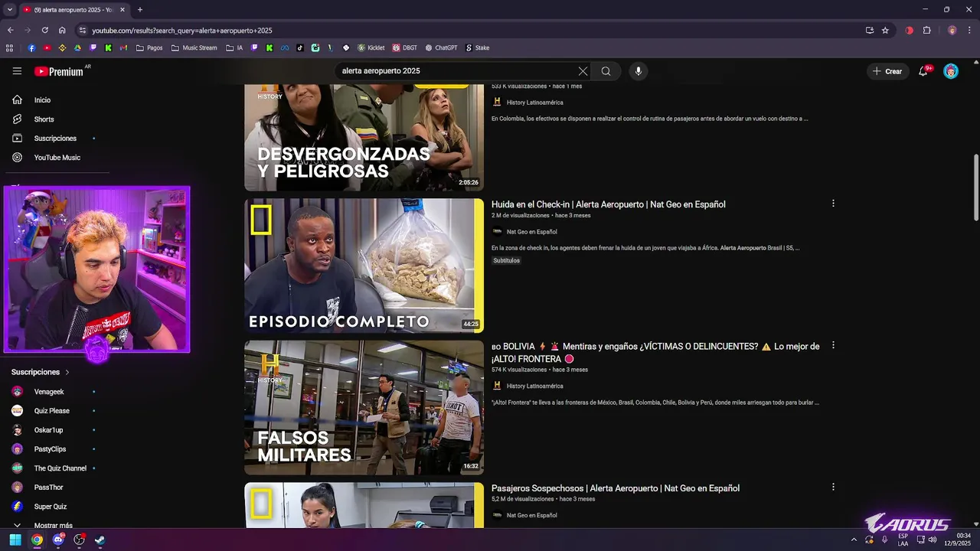The width and height of the screenshot is (980, 551).
Task: Open the ChatGPT bookmark
Action: tap(442, 47)
